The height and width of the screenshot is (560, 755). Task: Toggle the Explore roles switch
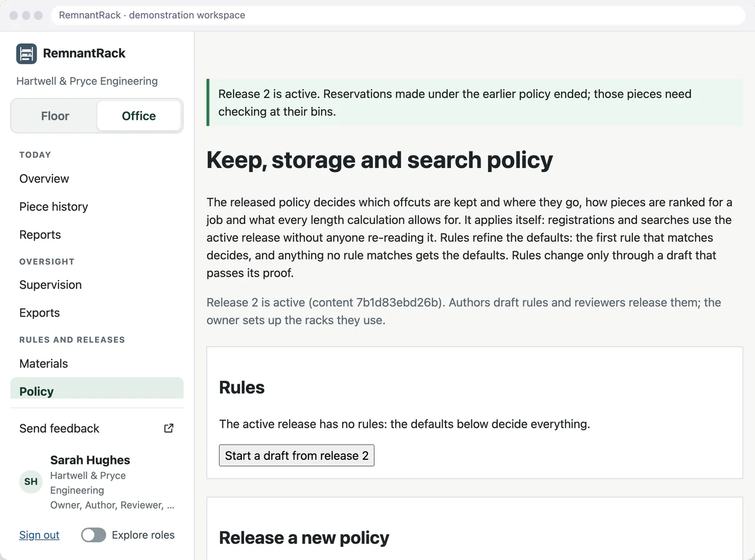pos(94,535)
